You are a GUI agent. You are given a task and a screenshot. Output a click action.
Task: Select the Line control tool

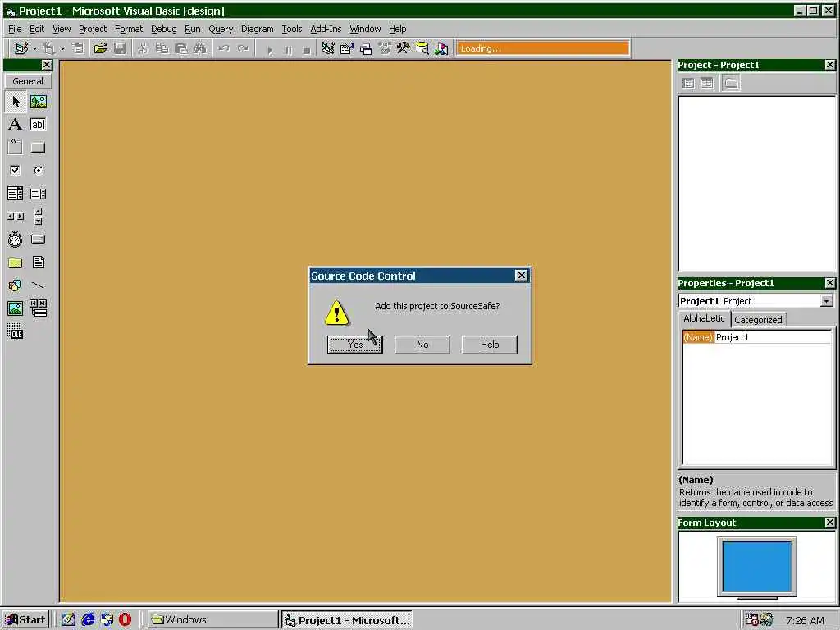point(39,285)
